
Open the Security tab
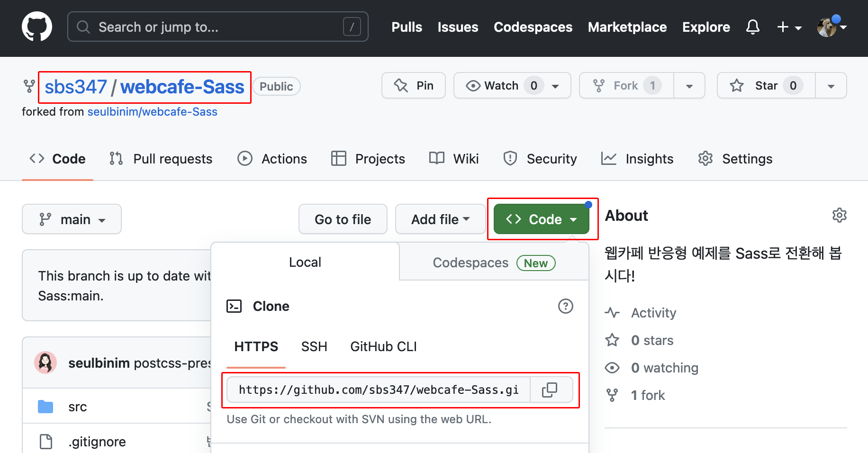[540, 159]
